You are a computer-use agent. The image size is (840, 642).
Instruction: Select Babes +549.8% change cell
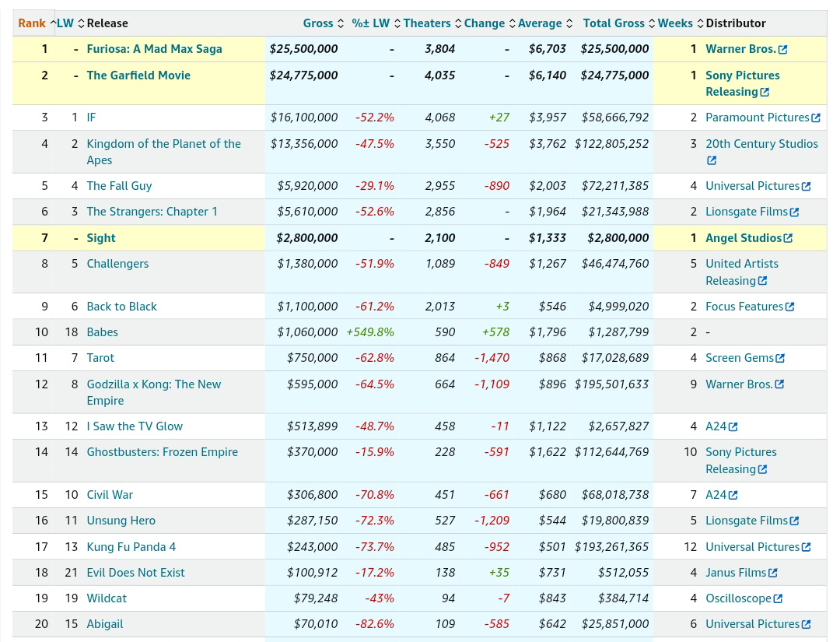coord(370,332)
